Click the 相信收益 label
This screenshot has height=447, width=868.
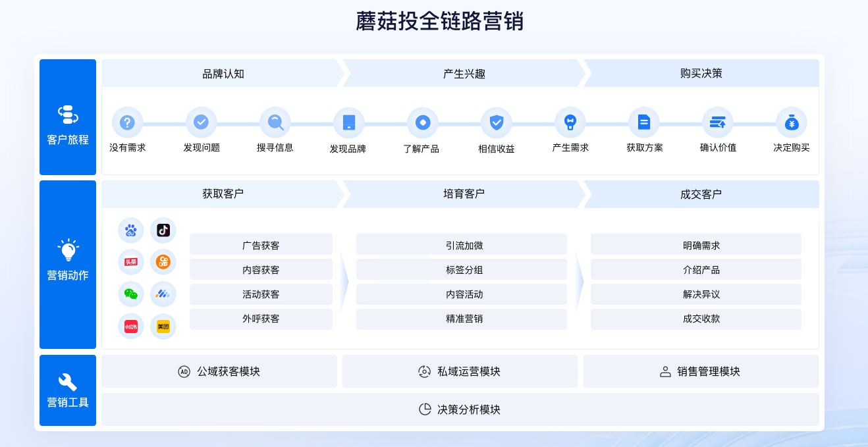497,149
